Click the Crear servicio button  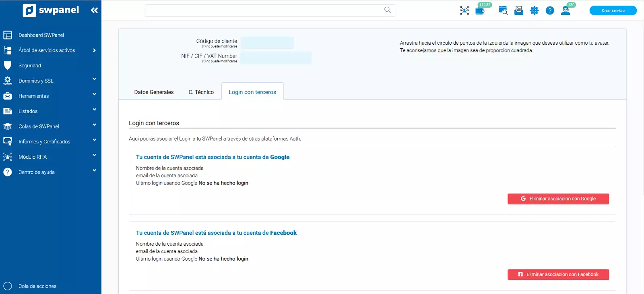coord(613,10)
